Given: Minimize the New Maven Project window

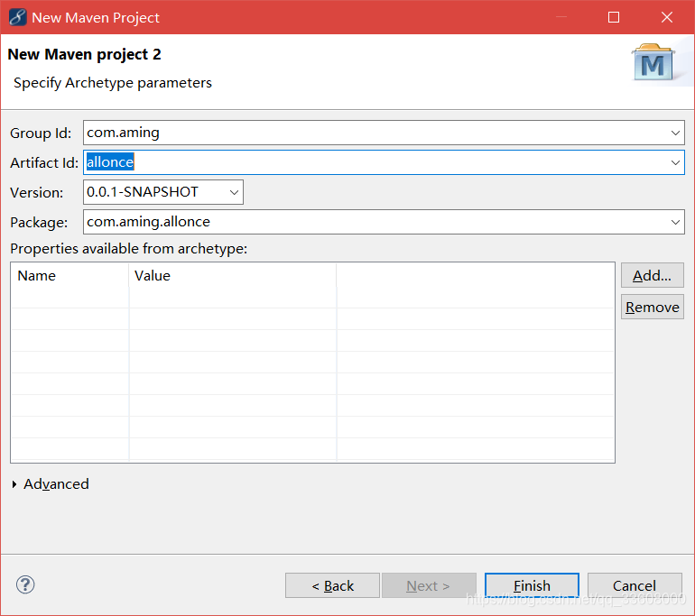Looking at the screenshot, I should (x=561, y=17).
